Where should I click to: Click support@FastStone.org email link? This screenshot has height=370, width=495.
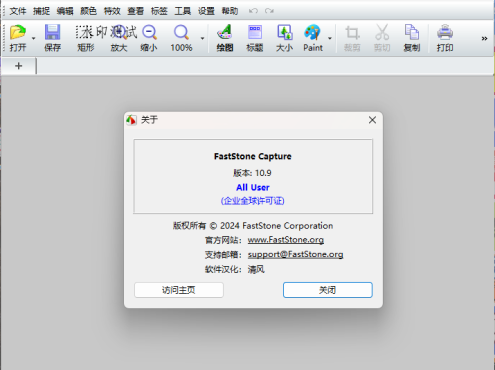[x=295, y=254]
